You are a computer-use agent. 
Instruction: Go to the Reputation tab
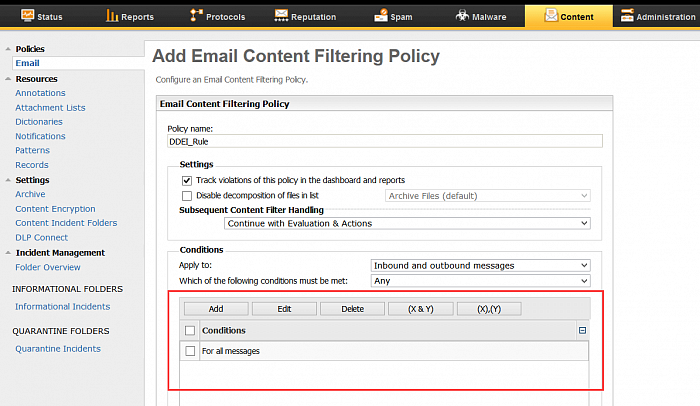click(306, 16)
